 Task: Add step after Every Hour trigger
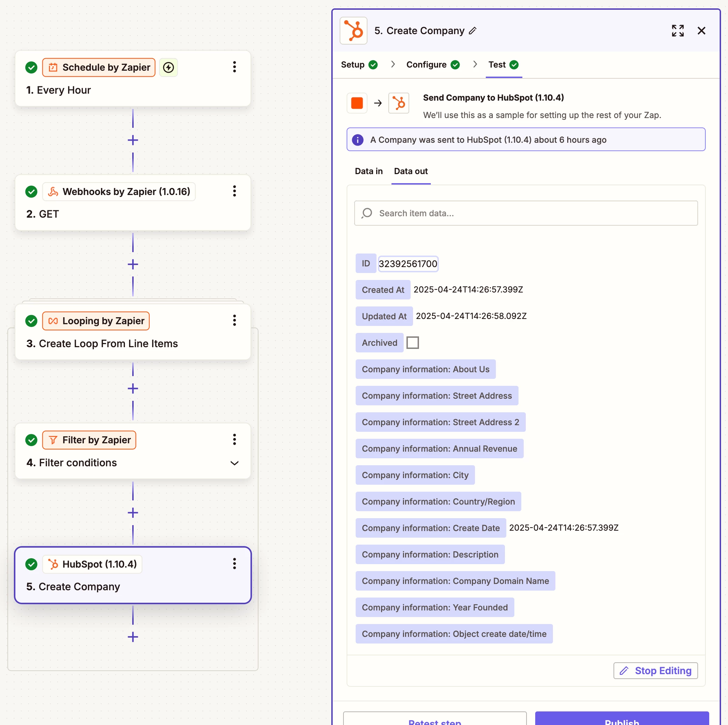tap(133, 140)
